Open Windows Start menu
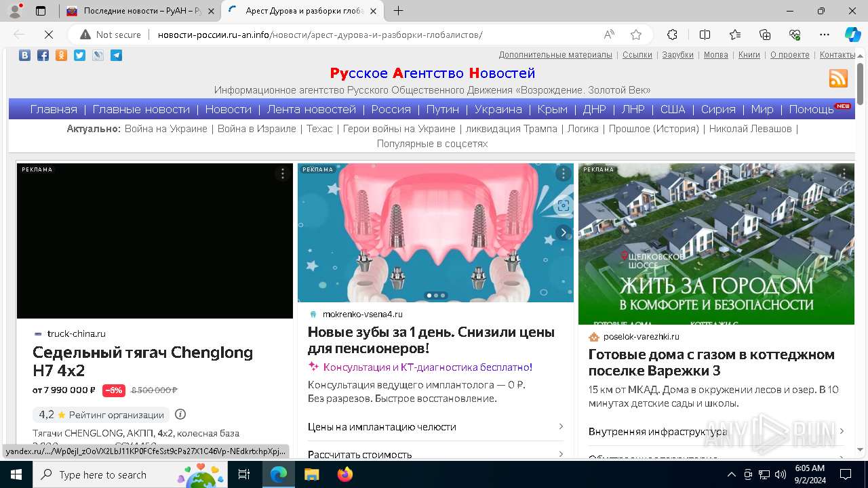This screenshot has width=868, height=488. (x=16, y=474)
